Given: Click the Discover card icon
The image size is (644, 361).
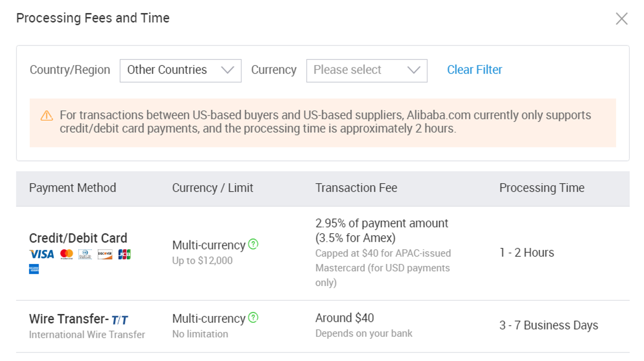Looking at the screenshot, I should click(x=105, y=254).
